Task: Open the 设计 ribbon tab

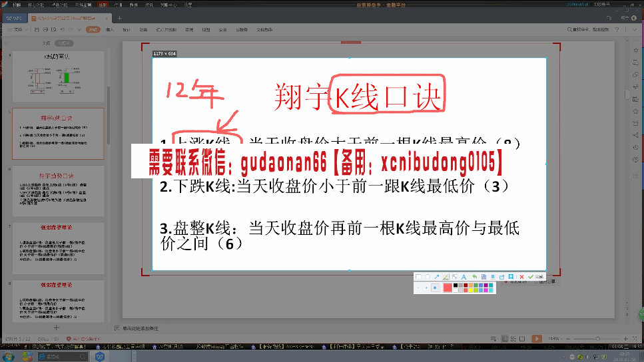Action: 127,29
